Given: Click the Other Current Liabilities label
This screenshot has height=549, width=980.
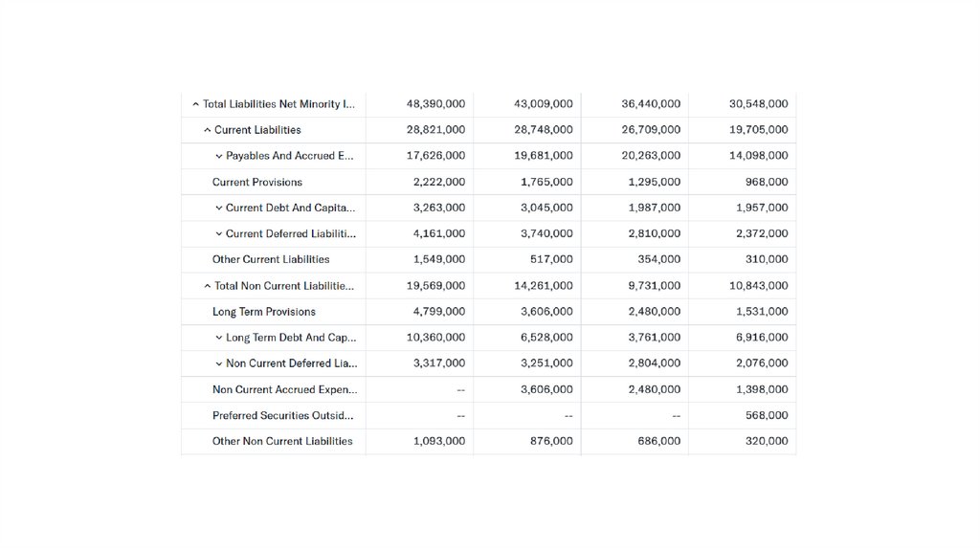Looking at the screenshot, I should pos(271,259).
